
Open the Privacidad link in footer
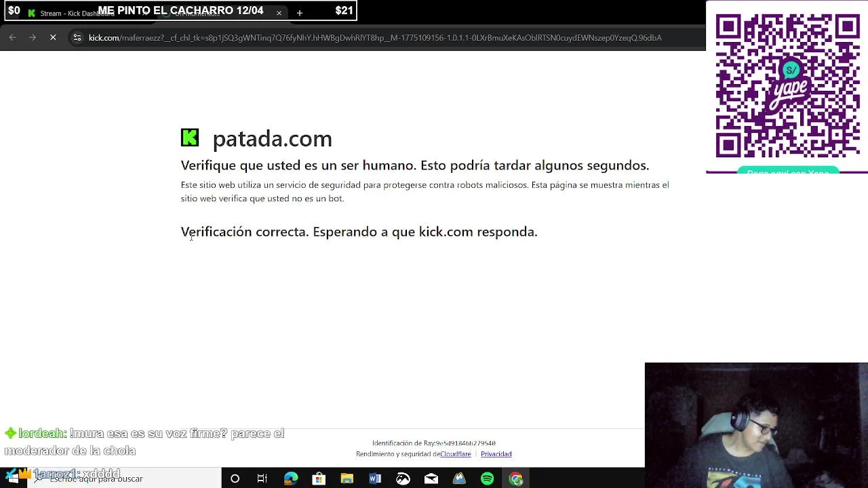[x=496, y=454]
